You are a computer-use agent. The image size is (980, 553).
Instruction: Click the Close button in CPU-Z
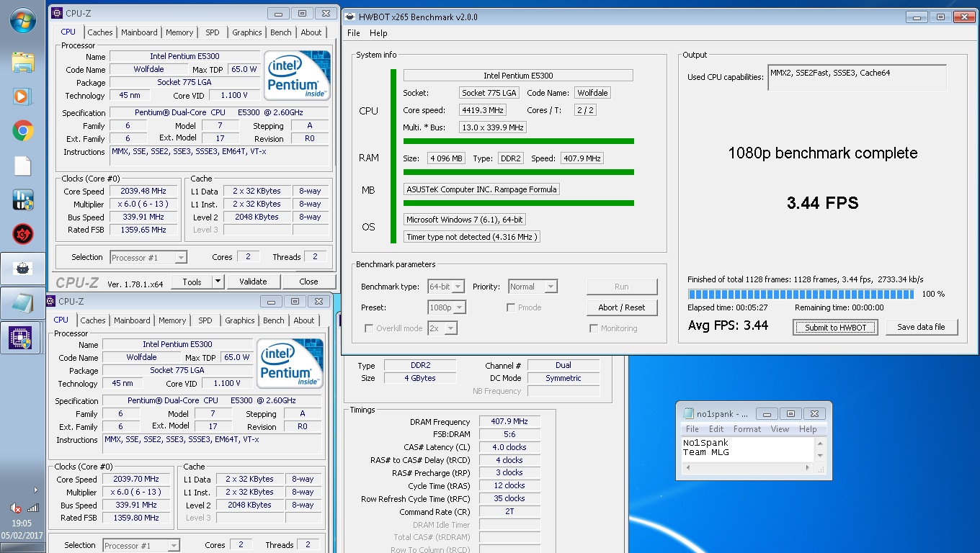click(308, 282)
